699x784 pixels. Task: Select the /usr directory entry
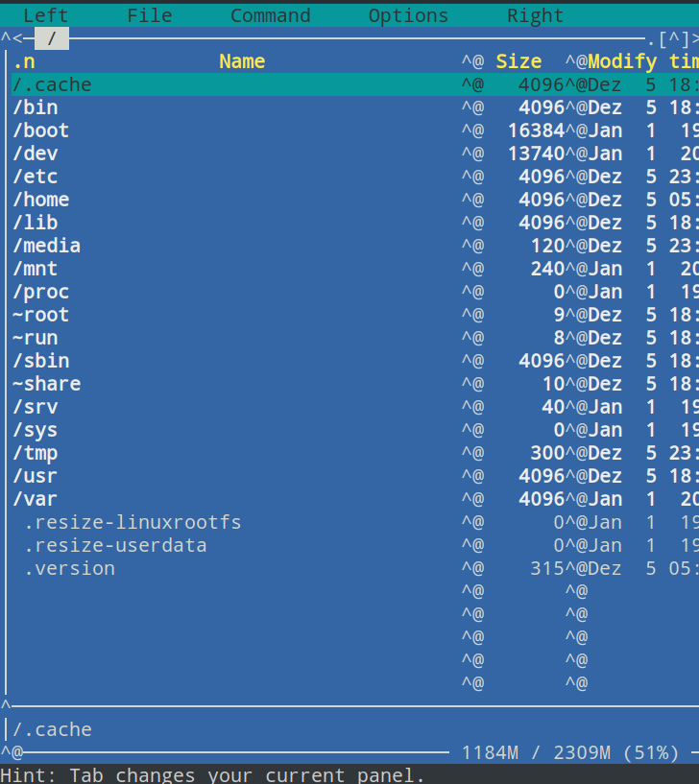(x=35, y=476)
